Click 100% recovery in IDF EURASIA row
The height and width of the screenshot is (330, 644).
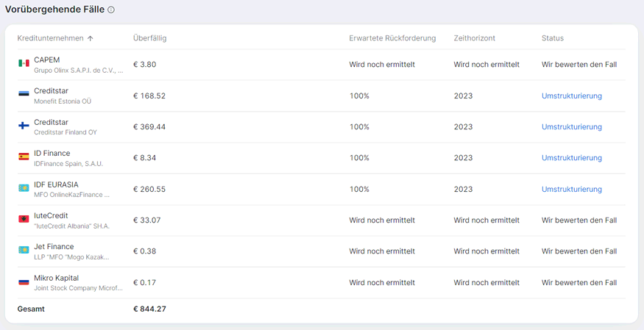[x=359, y=189]
